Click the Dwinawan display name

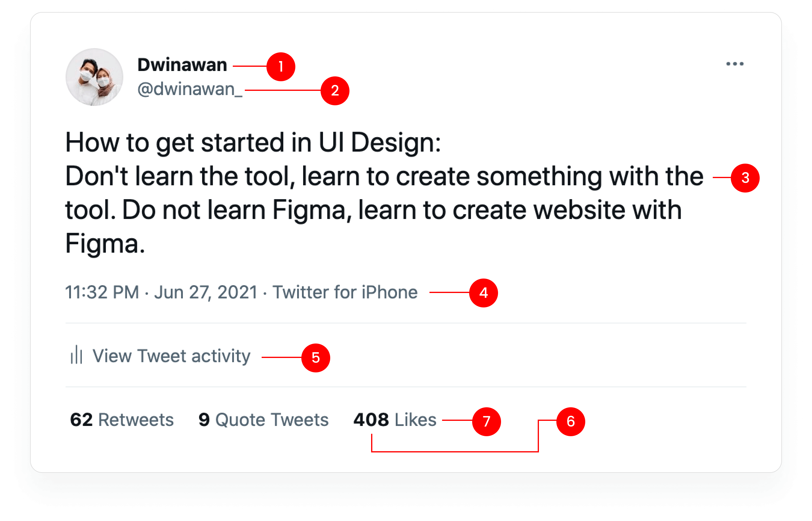[x=182, y=65]
